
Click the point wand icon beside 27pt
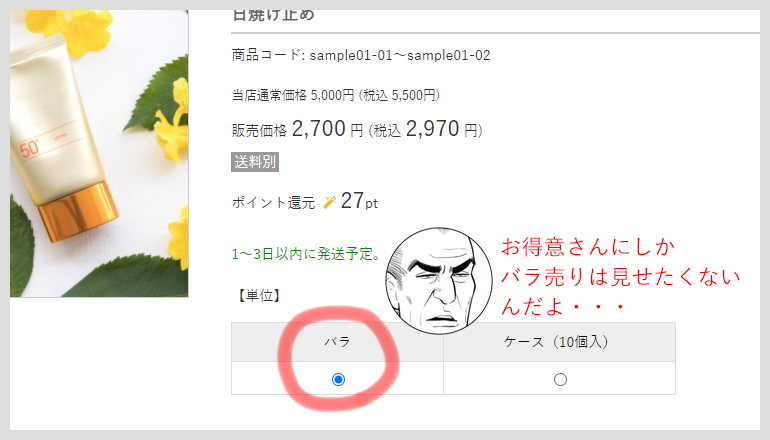coord(330,202)
